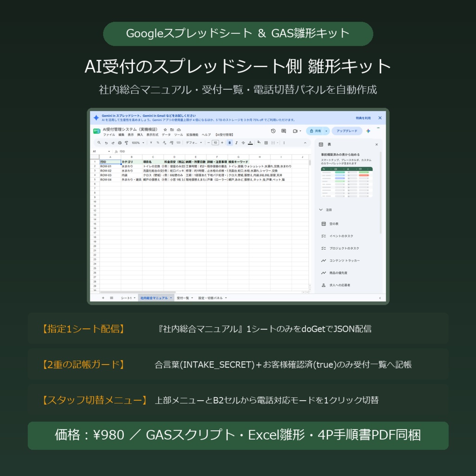Increase decimal places
Image resolution: width=476 pixels, height=476 pixels.
click(x=172, y=143)
